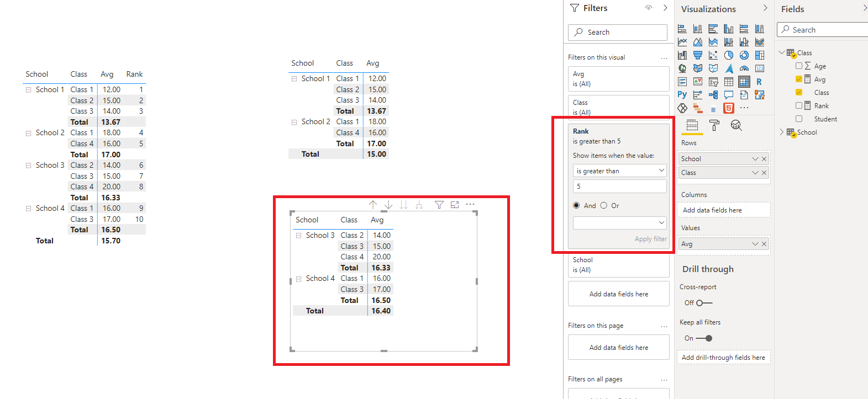Remove Class from Rows well
This screenshot has height=399, width=868.
(x=764, y=173)
